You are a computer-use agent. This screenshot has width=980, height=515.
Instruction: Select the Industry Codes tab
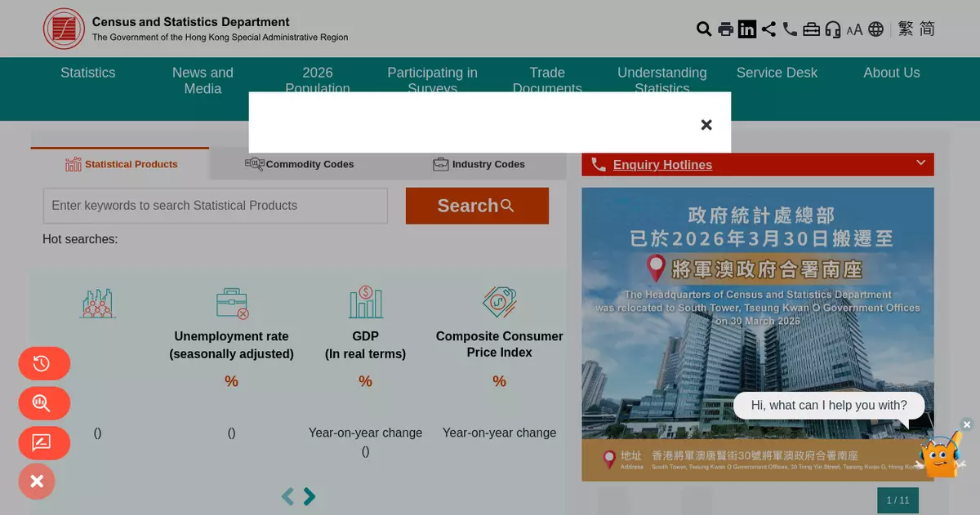(x=478, y=164)
